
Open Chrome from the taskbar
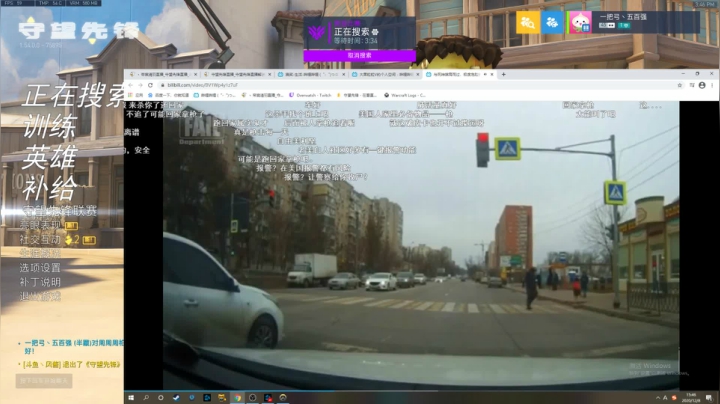point(237,398)
